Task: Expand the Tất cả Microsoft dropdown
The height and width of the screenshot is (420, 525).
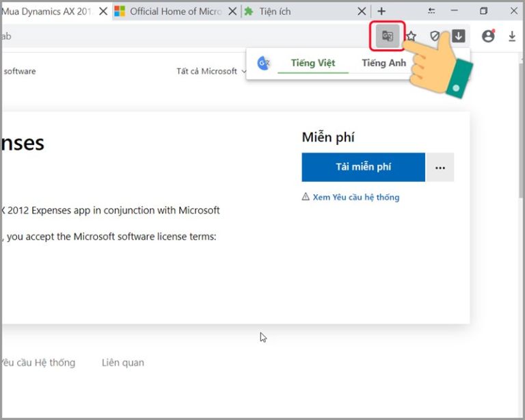Action: (x=212, y=71)
